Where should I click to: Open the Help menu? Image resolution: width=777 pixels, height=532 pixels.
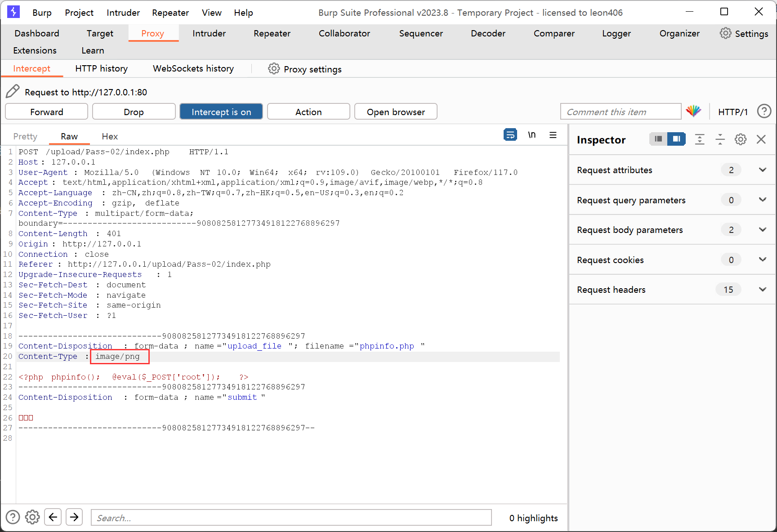click(x=243, y=13)
